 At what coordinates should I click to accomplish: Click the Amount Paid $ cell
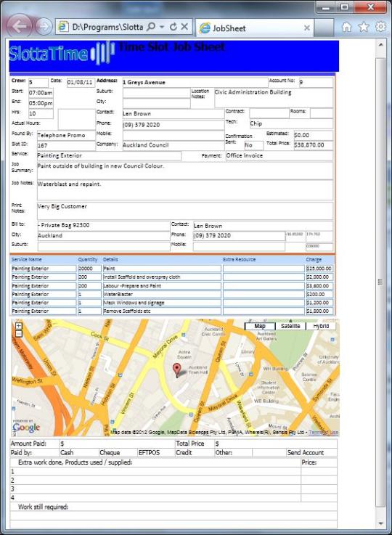click(x=117, y=444)
